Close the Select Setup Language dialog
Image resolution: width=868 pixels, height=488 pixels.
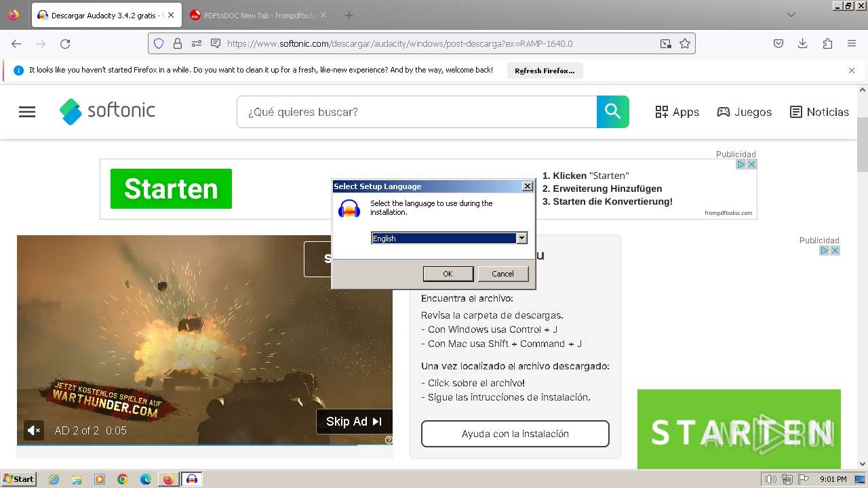tap(528, 186)
